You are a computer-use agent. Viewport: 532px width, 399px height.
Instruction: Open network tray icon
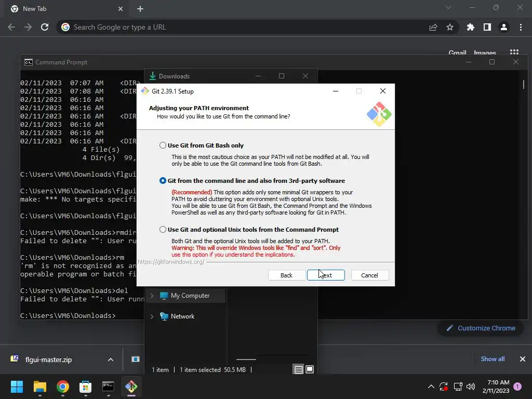click(x=458, y=387)
